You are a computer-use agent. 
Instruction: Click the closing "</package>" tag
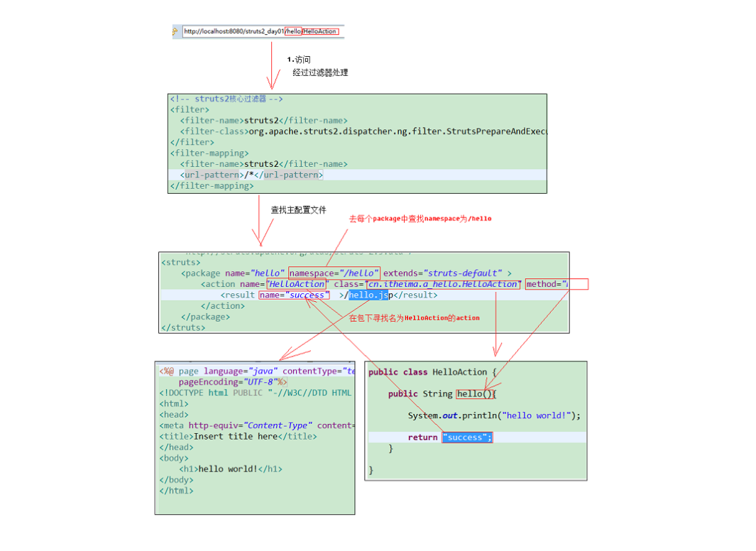[205, 317]
